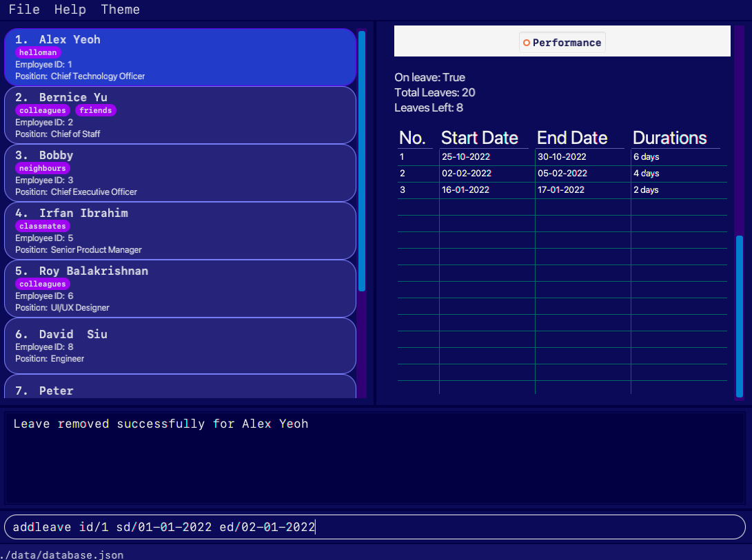Open the Theme menu
The image size is (752, 560).
click(120, 9)
